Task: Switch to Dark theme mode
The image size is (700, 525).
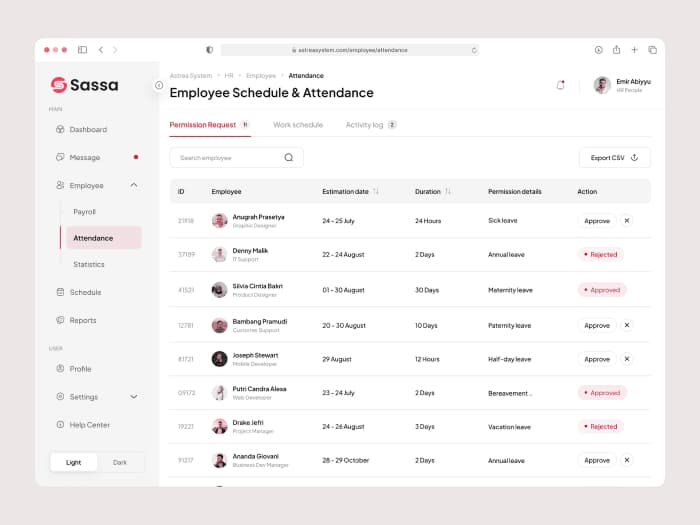Action: 120,462
